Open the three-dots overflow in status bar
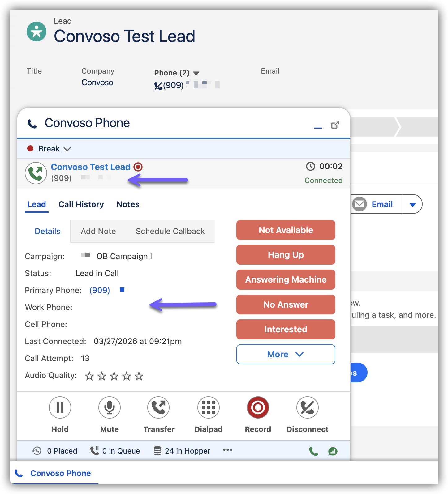Screen dimensions: 448x494 [227, 450]
